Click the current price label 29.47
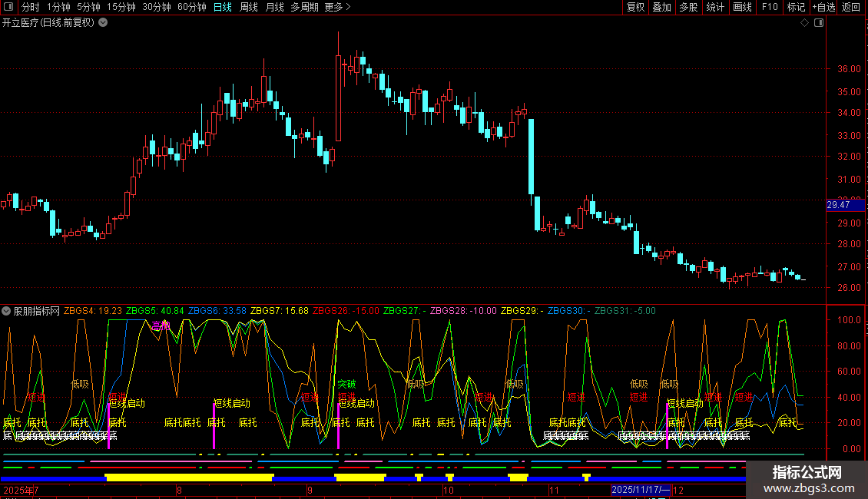 (845, 205)
